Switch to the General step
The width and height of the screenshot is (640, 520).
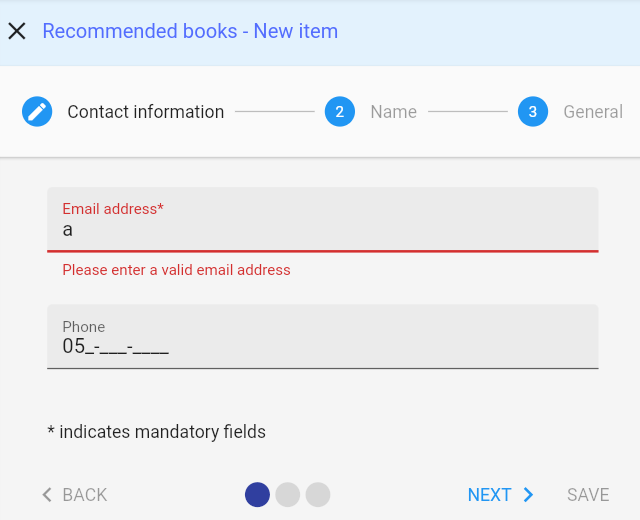592,112
